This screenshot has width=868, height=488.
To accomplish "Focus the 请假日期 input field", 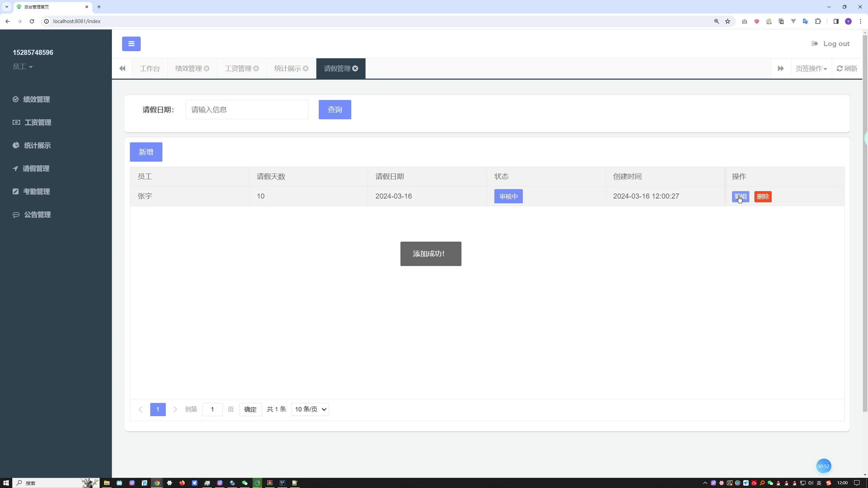I will click(247, 109).
